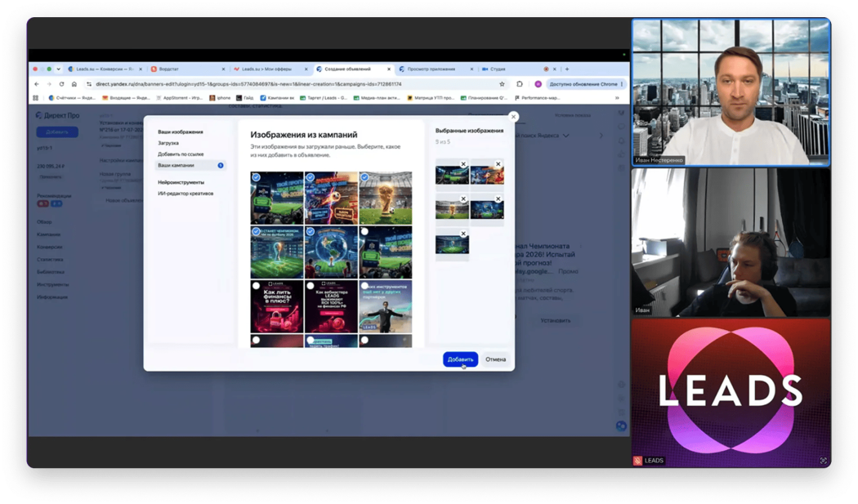Image resolution: width=858 pixels, height=504 pixels.
Task: View site info icon in the address bar
Action: click(x=89, y=84)
